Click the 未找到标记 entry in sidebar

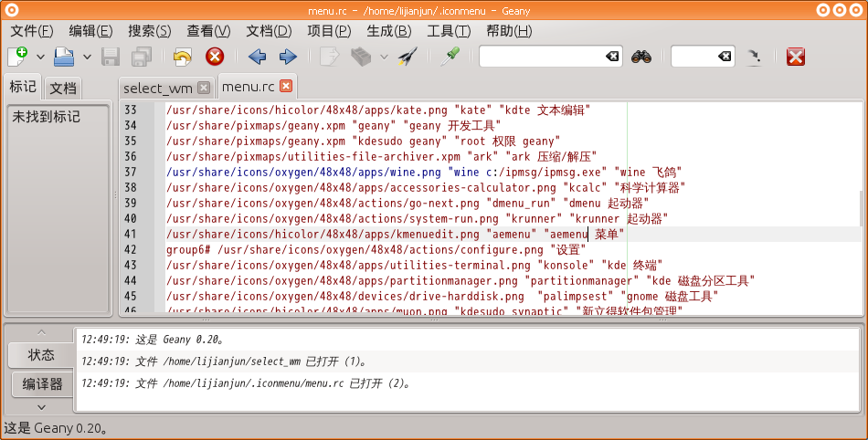47,117
